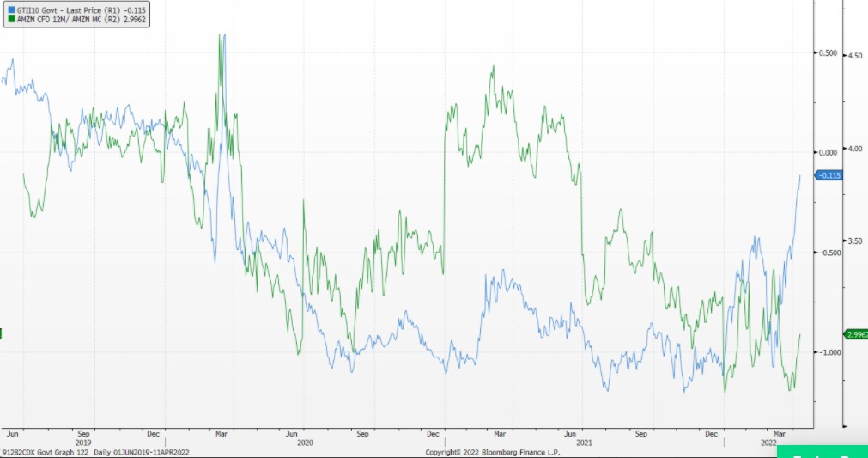Select the GTII10 Govt Last Price legend entry
This screenshot has width=868, height=458.
click(x=77, y=10)
